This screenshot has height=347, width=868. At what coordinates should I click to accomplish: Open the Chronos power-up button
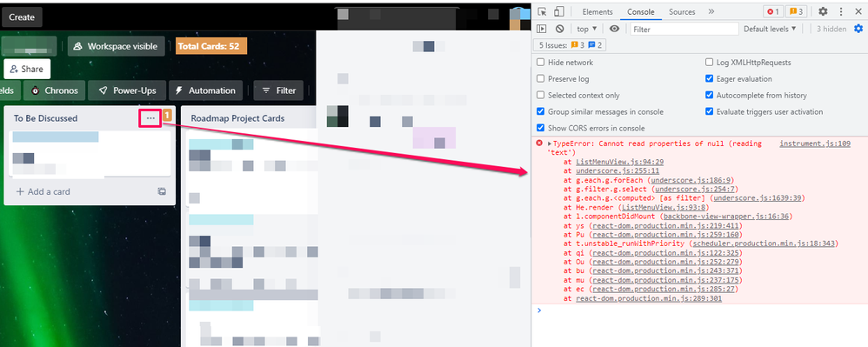[54, 90]
